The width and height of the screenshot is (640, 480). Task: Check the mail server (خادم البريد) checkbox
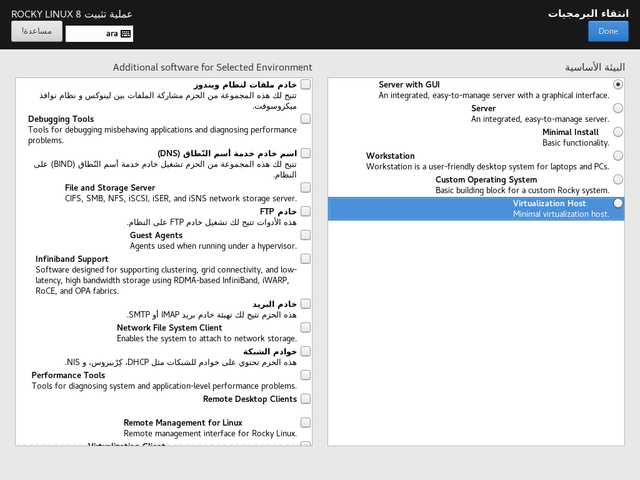pyautogui.click(x=305, y=304)
